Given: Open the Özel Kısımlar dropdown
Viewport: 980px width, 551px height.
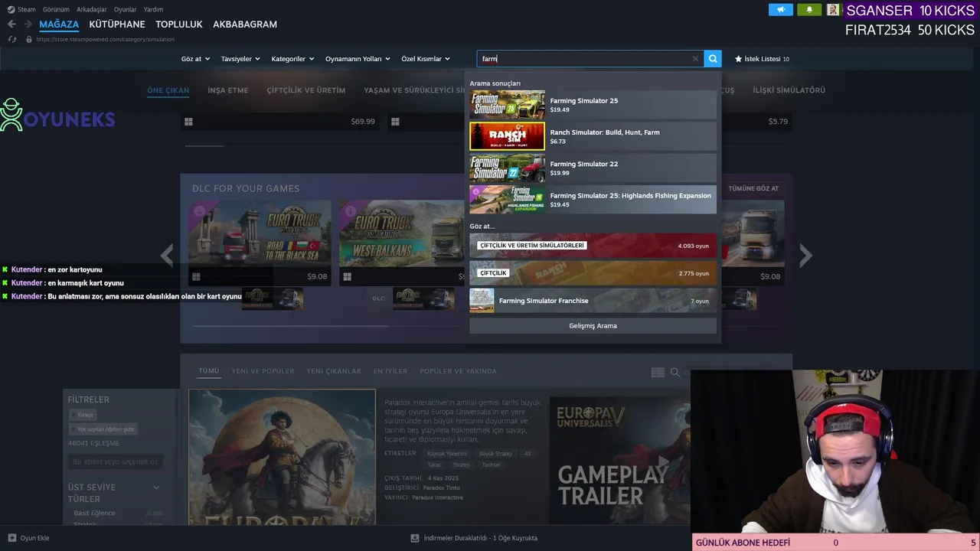Looking at the screenshot, I should point(426,59).
